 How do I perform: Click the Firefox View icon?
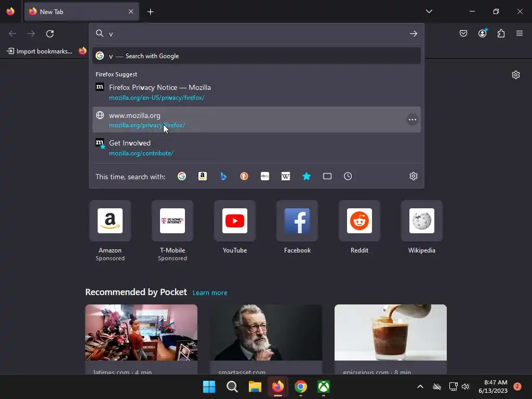point(10,11)
